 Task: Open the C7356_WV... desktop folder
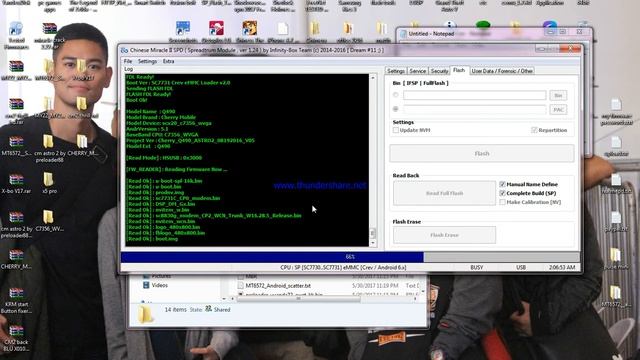click(x=49, y=221)
